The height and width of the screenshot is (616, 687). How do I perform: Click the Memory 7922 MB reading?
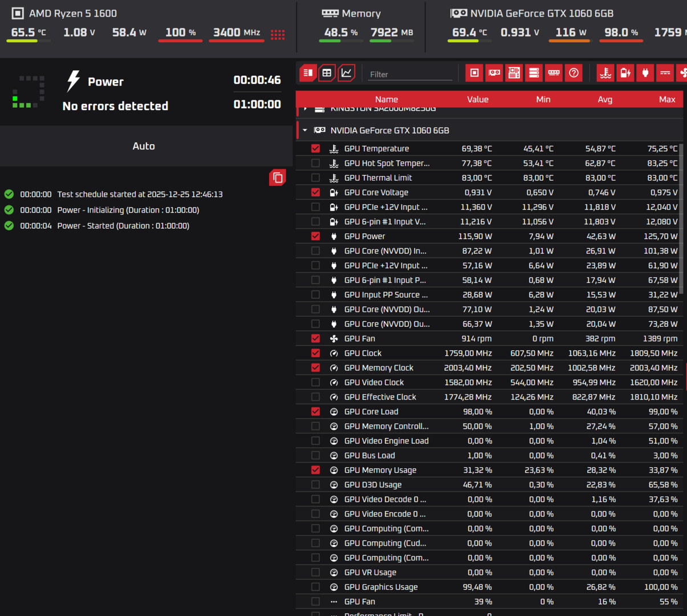[392, 33]
